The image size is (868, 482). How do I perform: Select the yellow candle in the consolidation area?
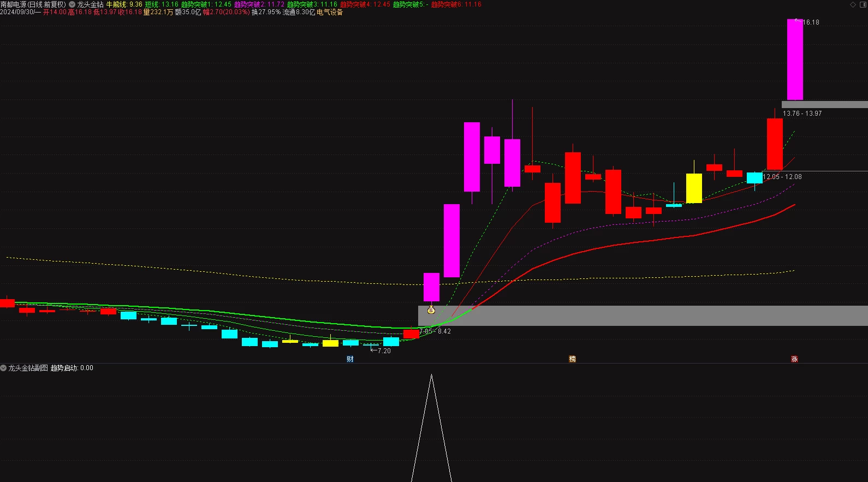tap(694, 188)
